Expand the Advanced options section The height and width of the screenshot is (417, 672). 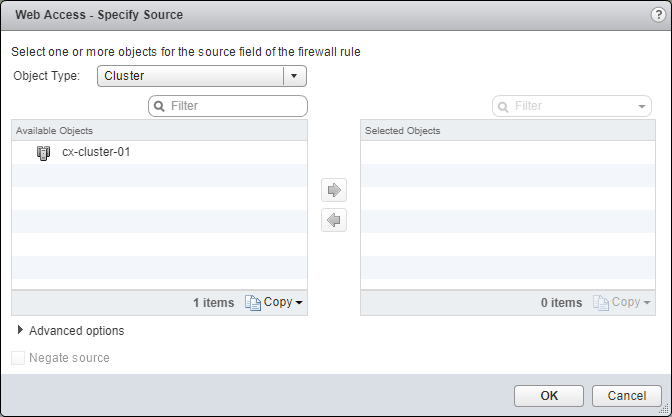[21, 330]
